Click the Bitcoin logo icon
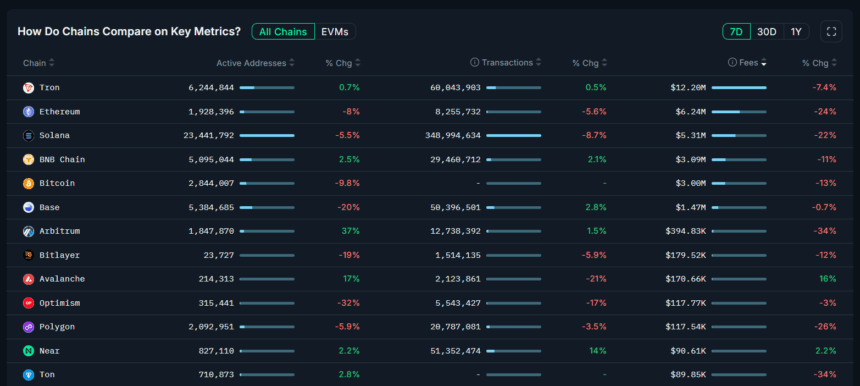Viewport: 860px width, 386px height. [x=29, y=183]
